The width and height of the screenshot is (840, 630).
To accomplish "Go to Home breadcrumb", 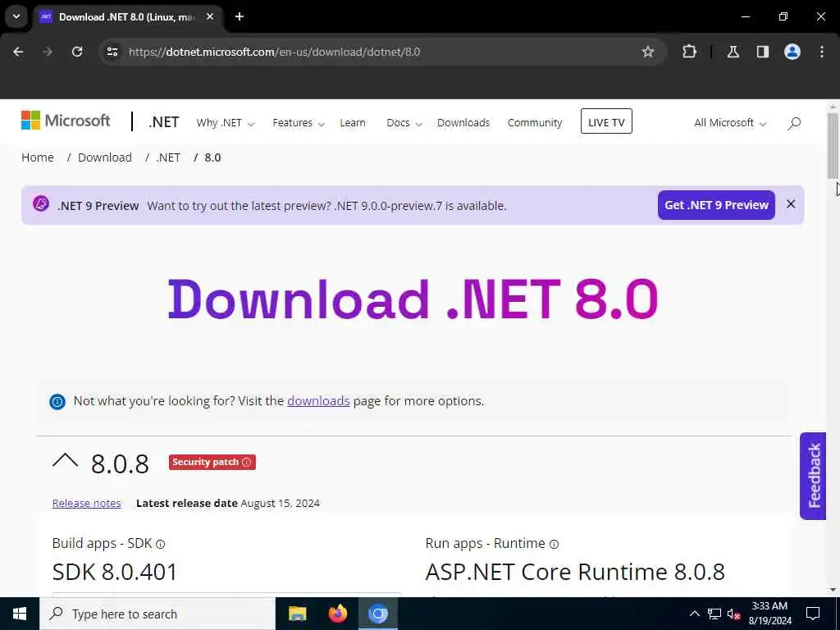I will (38, 157).
